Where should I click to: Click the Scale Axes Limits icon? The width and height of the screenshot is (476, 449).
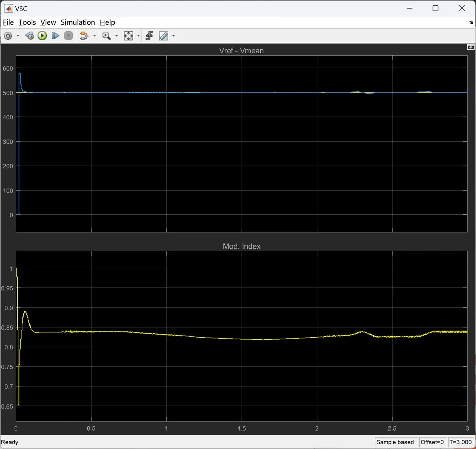tap(129, 36)
